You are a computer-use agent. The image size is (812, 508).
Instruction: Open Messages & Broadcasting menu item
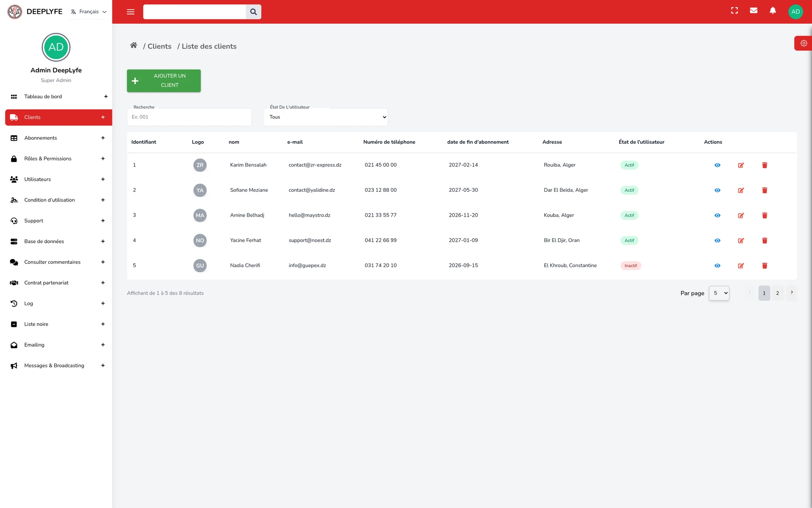(58, 366)
